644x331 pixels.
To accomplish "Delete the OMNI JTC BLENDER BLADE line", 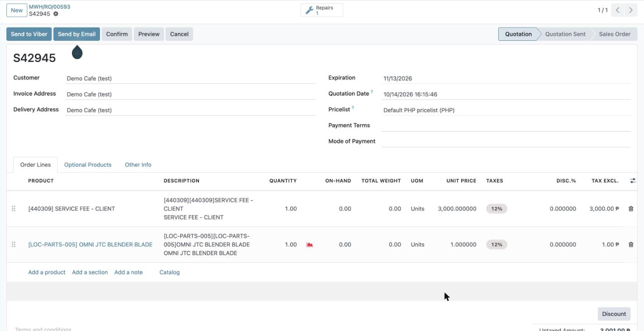I will [x=631, y=244].
